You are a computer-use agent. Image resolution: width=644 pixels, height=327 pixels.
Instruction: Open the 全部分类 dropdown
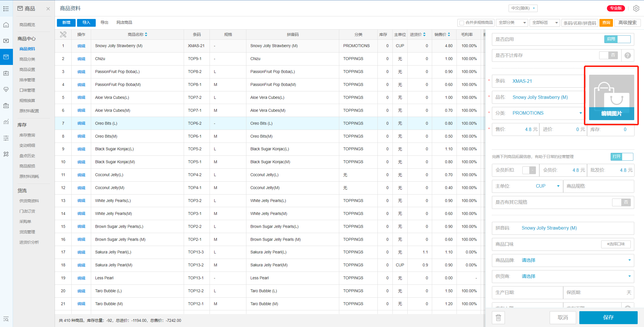512,23
